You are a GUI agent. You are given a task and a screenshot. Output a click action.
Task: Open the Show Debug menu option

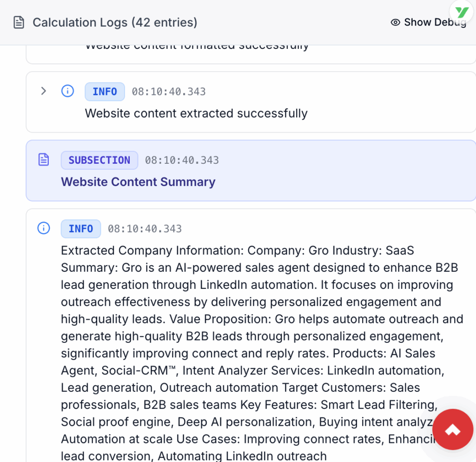[428, 22]
